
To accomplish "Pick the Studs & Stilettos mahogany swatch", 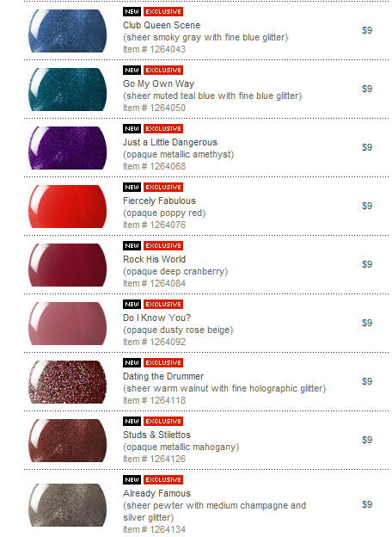I will click(x=67, y=441).
